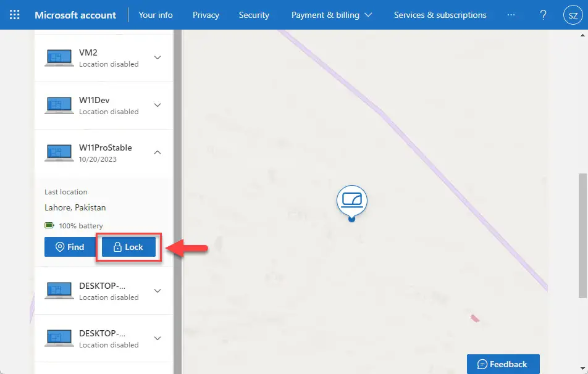
Task: Open the help question mark icon
Action: pyautogui.click(x=543, y=15)
